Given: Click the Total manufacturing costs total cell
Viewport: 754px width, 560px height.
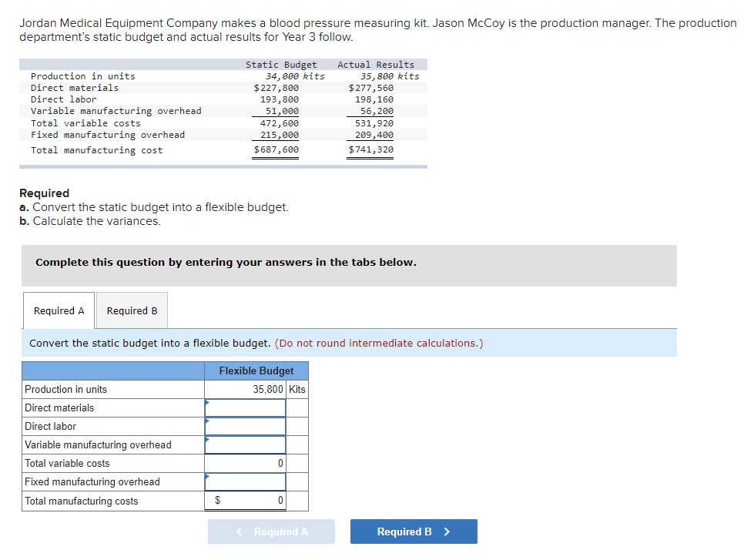Looking at the screenshot, I should [245, 501].
